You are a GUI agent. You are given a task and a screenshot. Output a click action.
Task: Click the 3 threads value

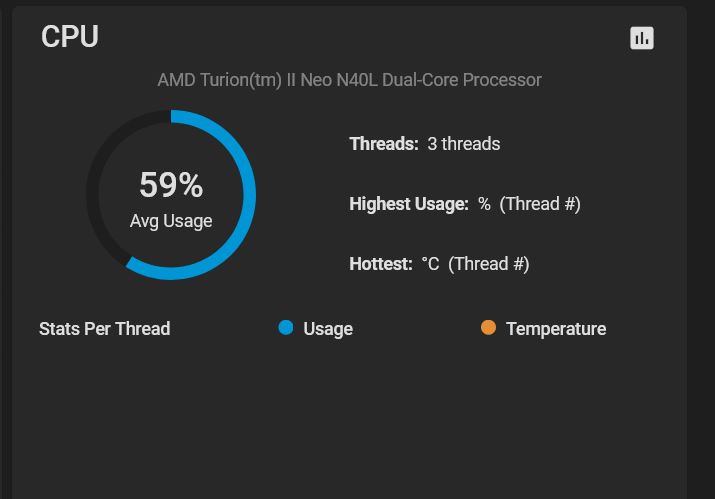pyautogui.click(x=464, y=144)
